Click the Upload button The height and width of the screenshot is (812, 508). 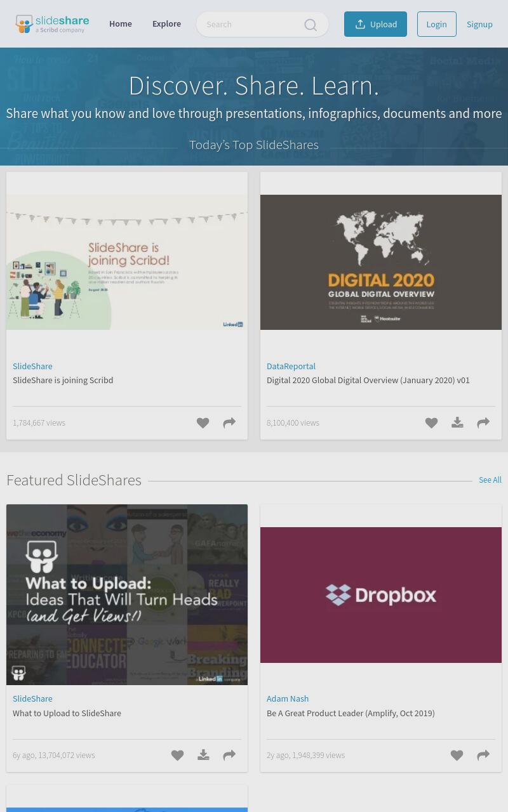375,24
